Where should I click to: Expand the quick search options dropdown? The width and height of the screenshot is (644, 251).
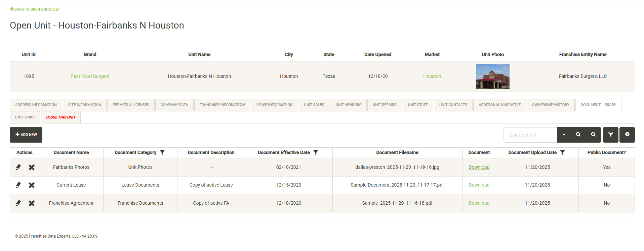[x=564, y=135]
